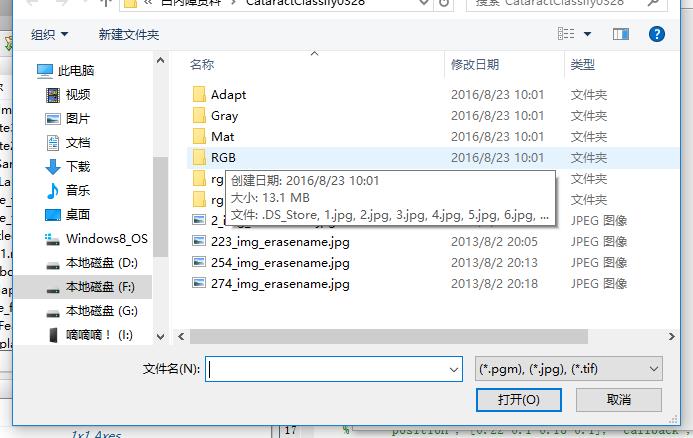Click the Help question mark icon

point(657,34)
